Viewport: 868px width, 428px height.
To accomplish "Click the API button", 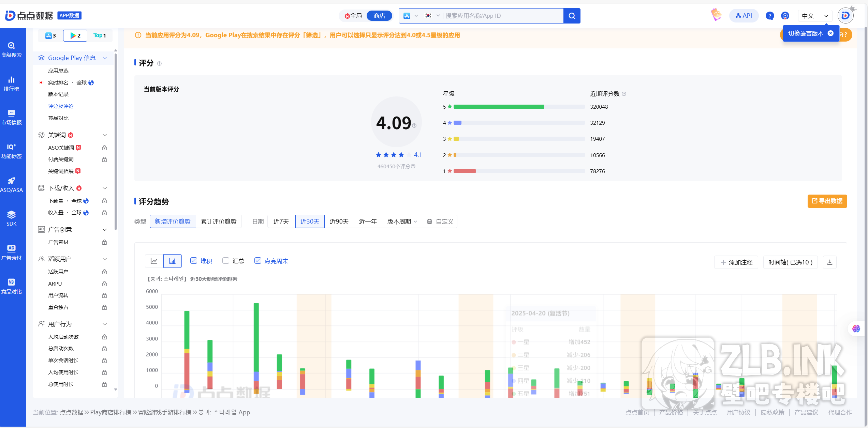I will [744, 16].
